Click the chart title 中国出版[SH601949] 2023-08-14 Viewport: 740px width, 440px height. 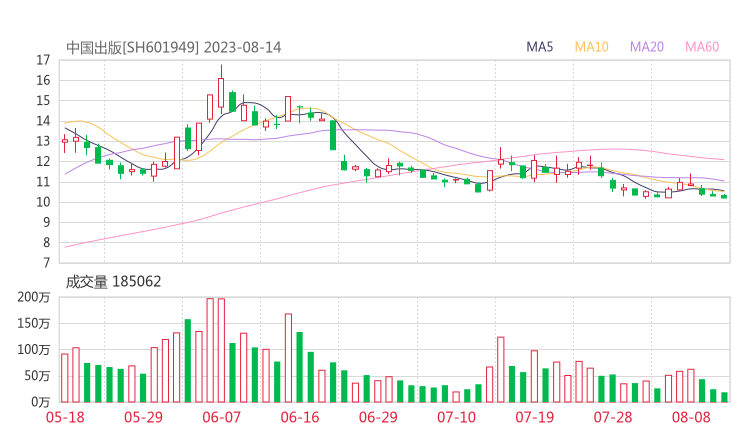click(x=174, y=48)
